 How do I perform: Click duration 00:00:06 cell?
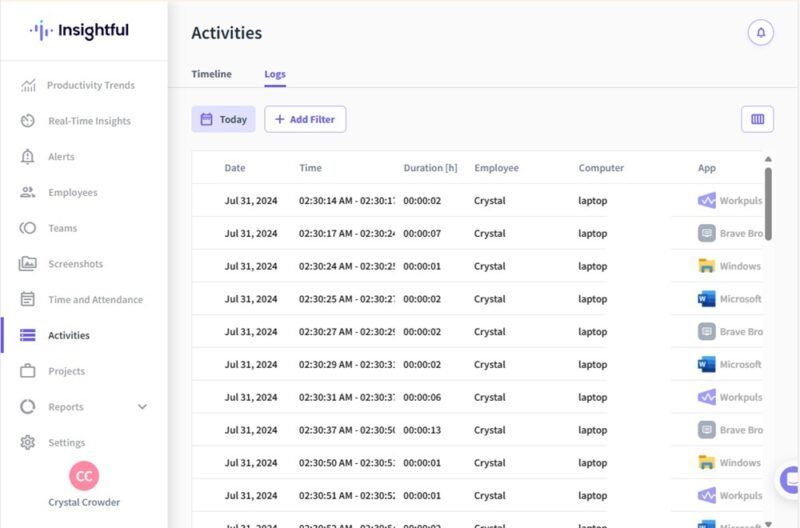pyautogui.click(x=422, y=397)
